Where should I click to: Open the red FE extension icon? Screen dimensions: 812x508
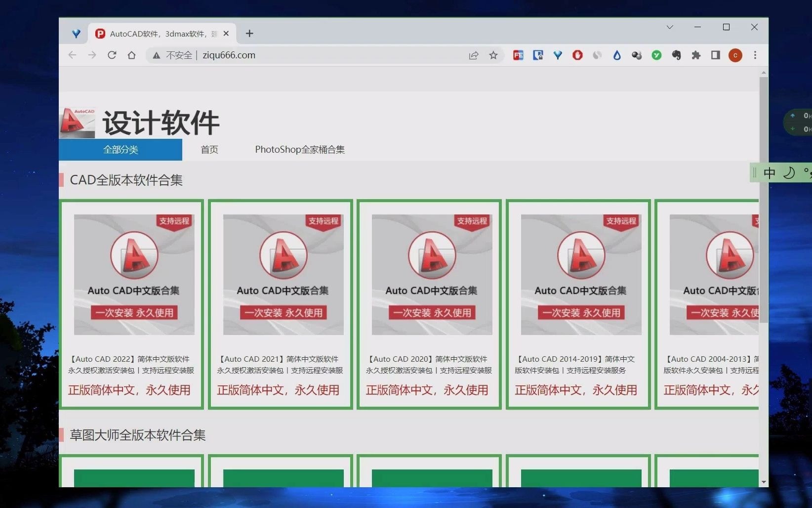(518, 55)
